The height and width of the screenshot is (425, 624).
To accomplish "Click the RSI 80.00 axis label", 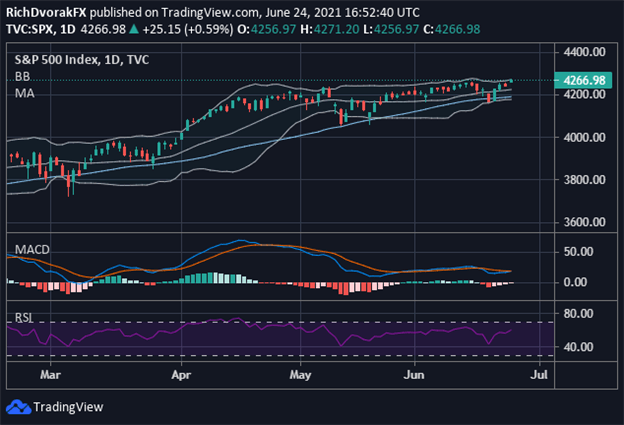I will 578,314.
